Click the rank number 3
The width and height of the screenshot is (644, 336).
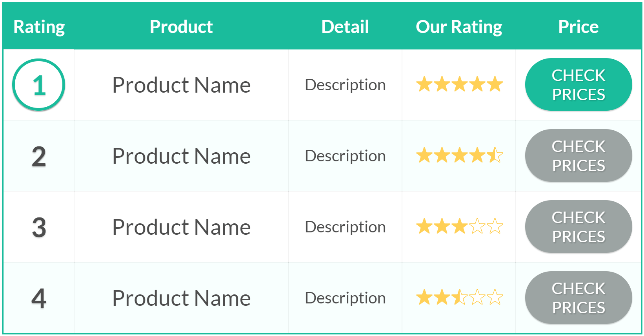coord(39,228)
